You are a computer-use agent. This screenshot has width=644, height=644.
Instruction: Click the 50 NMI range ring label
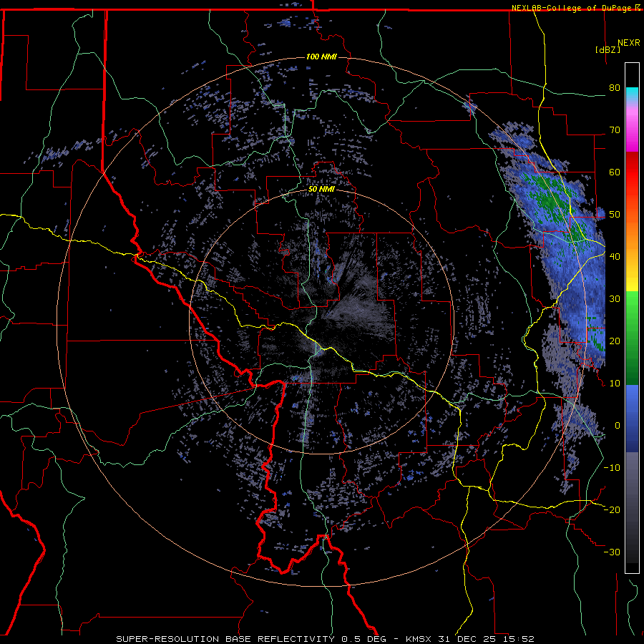pos(321,190)
